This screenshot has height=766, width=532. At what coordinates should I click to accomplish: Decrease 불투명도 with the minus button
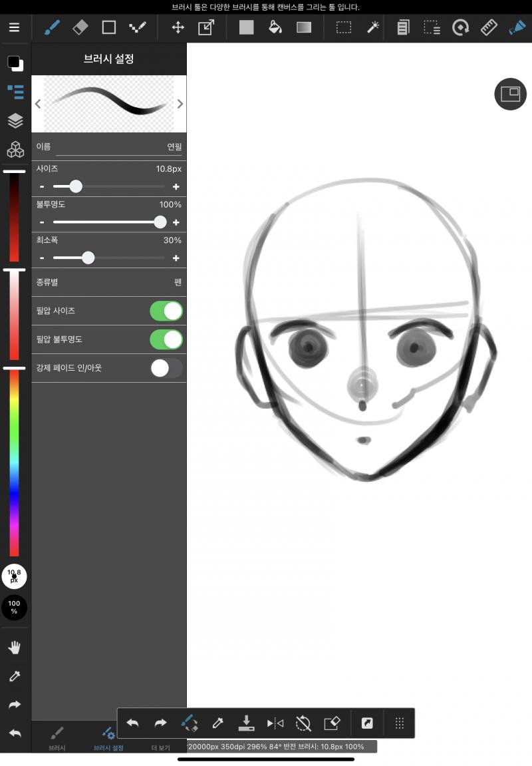pyautogui.click(x=42, y=222)
